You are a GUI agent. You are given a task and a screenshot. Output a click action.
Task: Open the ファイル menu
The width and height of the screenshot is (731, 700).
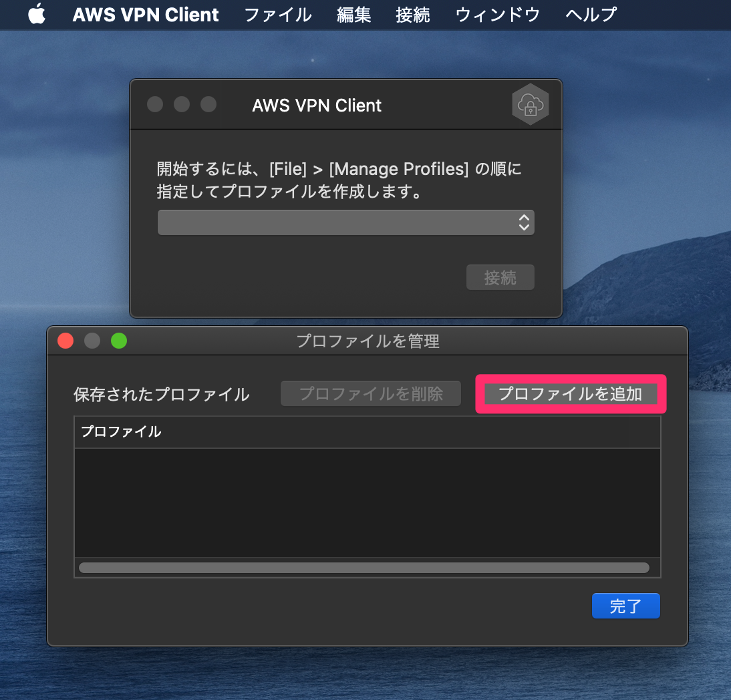click(x=278, y=15)
